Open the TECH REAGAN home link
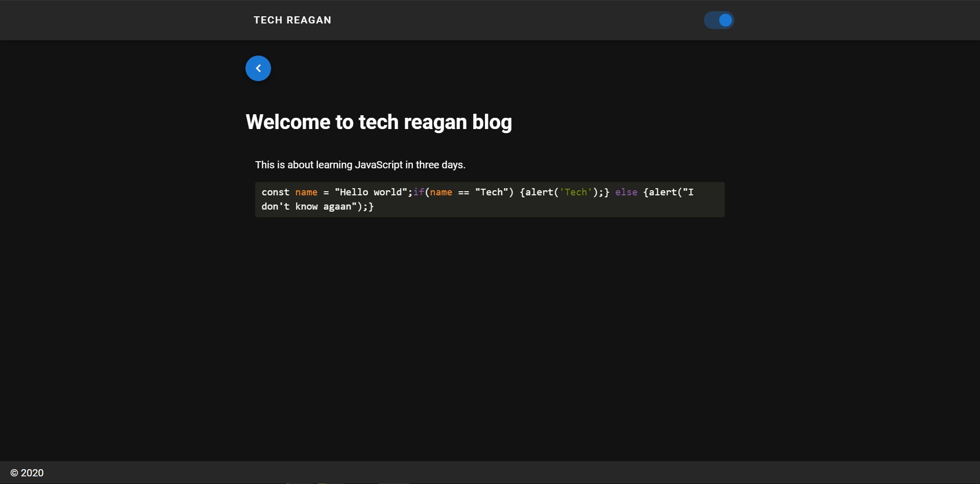 coord(292,20)
